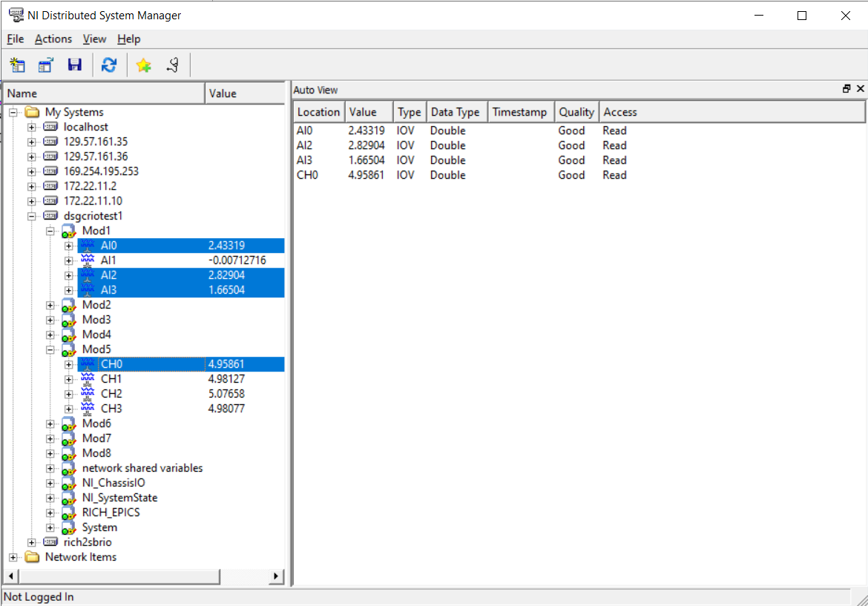
Task: Click the network shared variables process icon
Action: 69,468
